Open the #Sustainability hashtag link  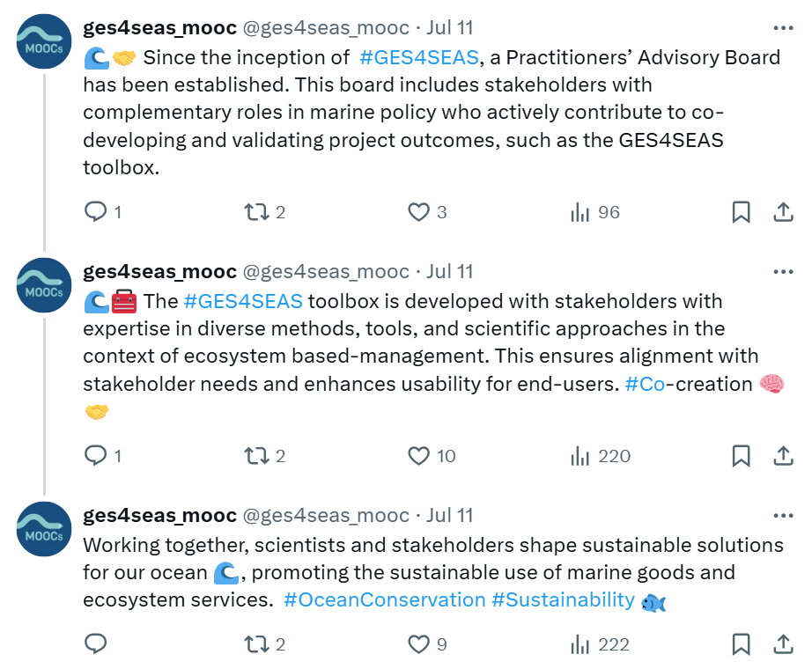click(563, 600)
